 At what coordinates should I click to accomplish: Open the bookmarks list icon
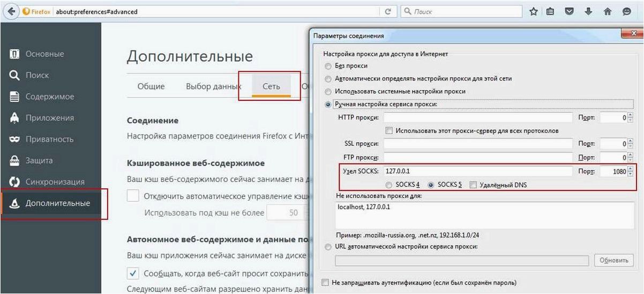pos(550,11)
